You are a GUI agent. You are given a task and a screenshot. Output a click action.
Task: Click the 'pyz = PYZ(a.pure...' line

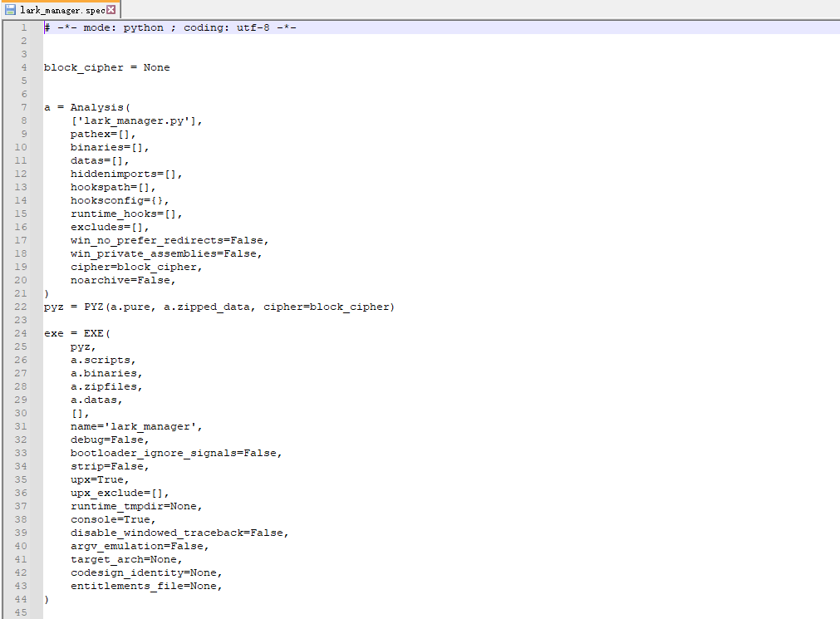click(x=219, y=307)
